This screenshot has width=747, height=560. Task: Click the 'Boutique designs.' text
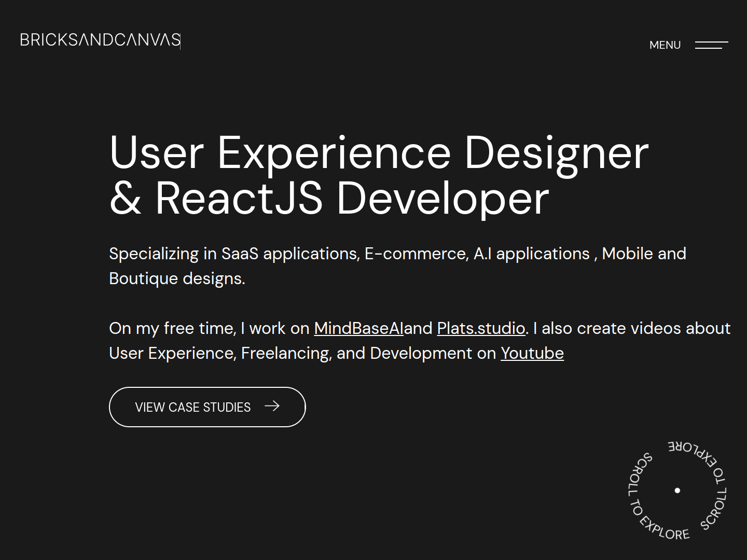177,278
